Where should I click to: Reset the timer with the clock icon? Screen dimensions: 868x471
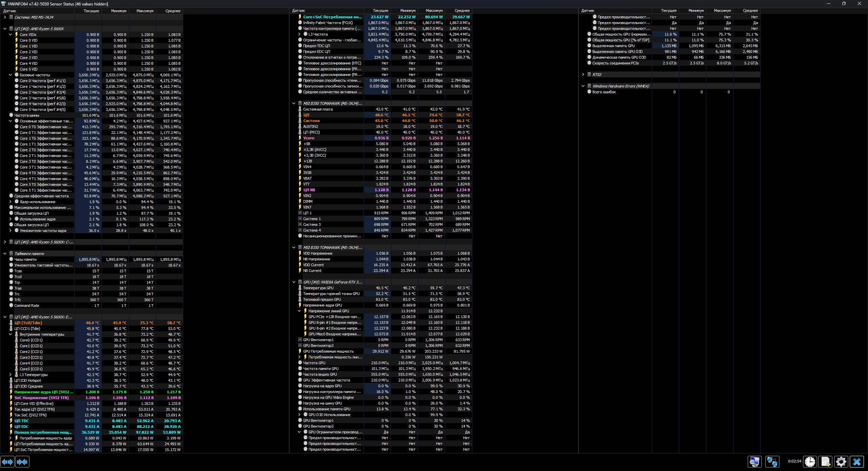coord(810,462)
